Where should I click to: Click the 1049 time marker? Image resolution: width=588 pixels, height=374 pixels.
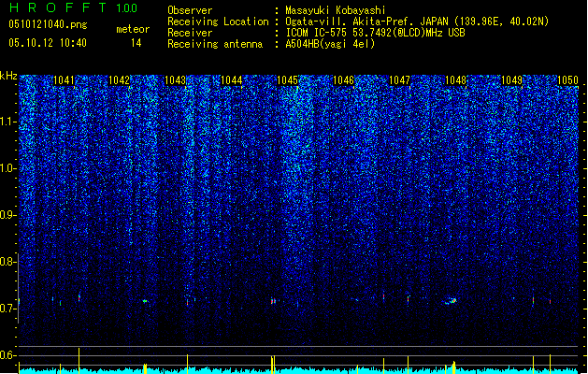(512, 80)
